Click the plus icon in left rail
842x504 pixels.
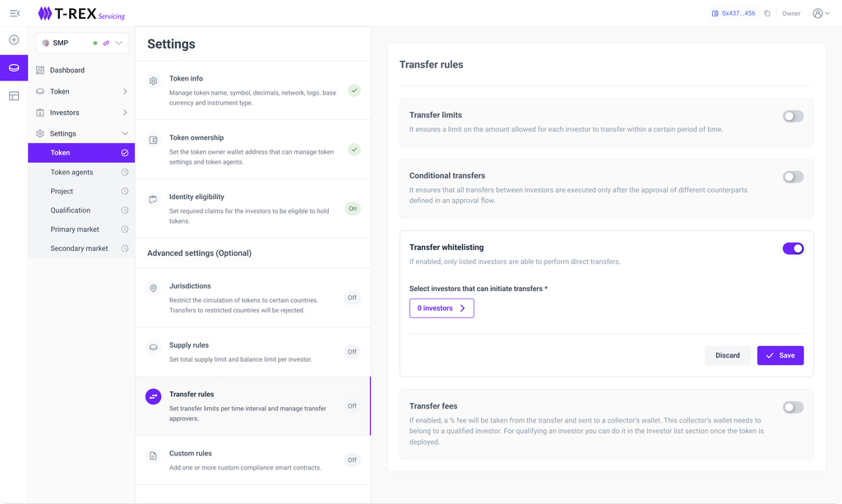tap(14, 39)
